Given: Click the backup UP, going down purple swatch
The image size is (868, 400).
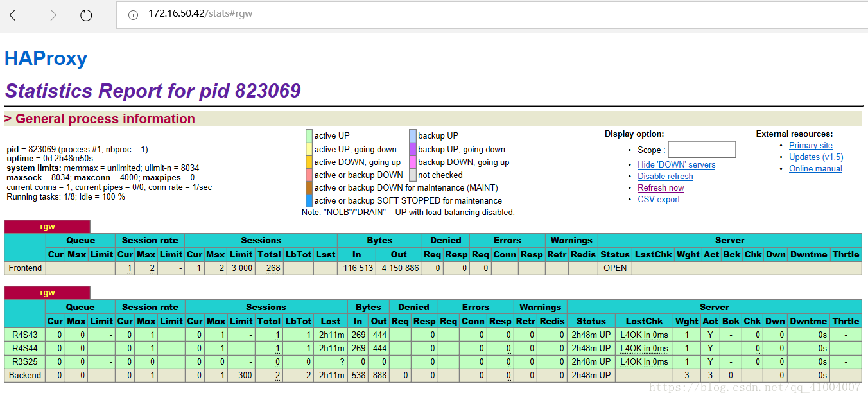Looking at the screenshot, I should point(413,149).
